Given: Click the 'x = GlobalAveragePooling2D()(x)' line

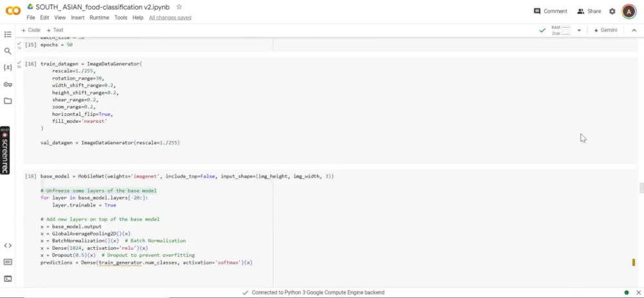Looking at the screenshot, I should [86, 234].
